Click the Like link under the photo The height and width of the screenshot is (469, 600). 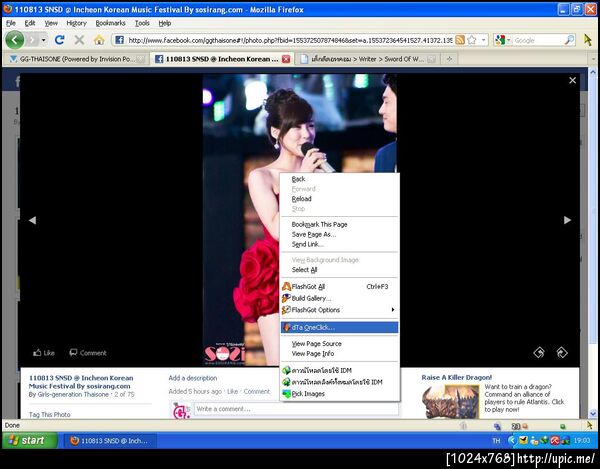click(44, 353)
